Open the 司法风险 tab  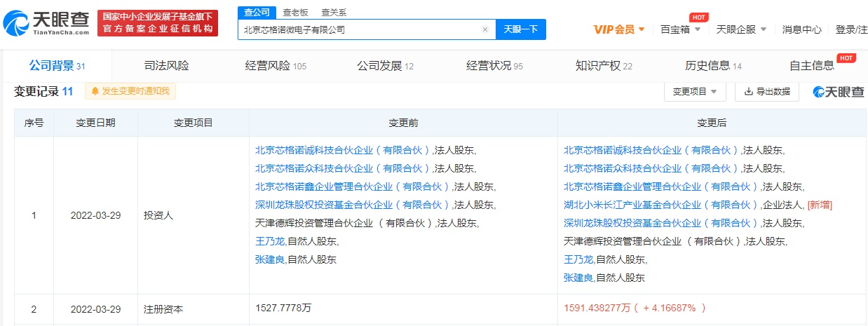tap(166, 66)
